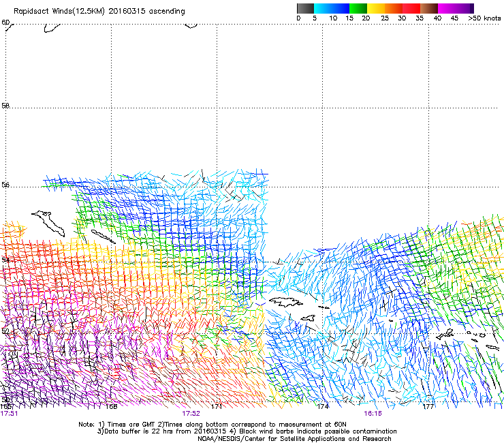504x443 pixels.
Task: Click the purple '17:51' pass time
Action: (9, 414)
